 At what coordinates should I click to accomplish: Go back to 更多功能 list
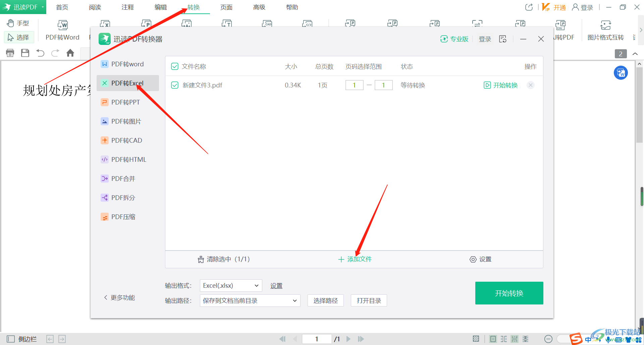(x=119, y=297)
